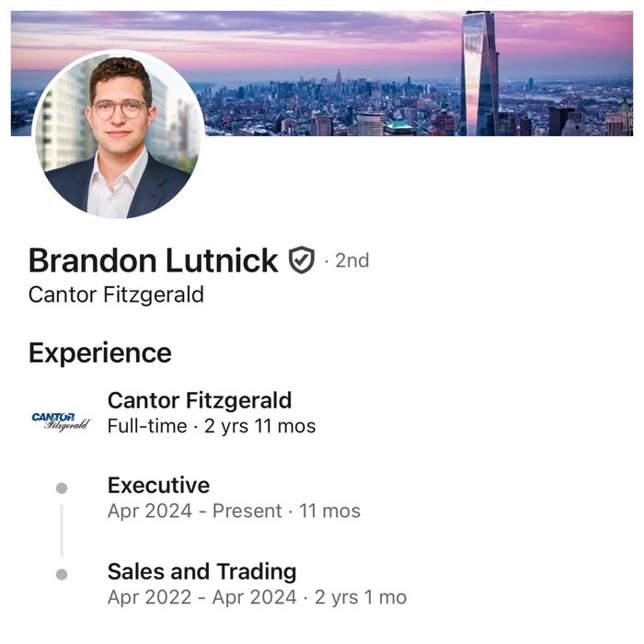Open the Cantor Fitzgerald company logo

point(62,420)
